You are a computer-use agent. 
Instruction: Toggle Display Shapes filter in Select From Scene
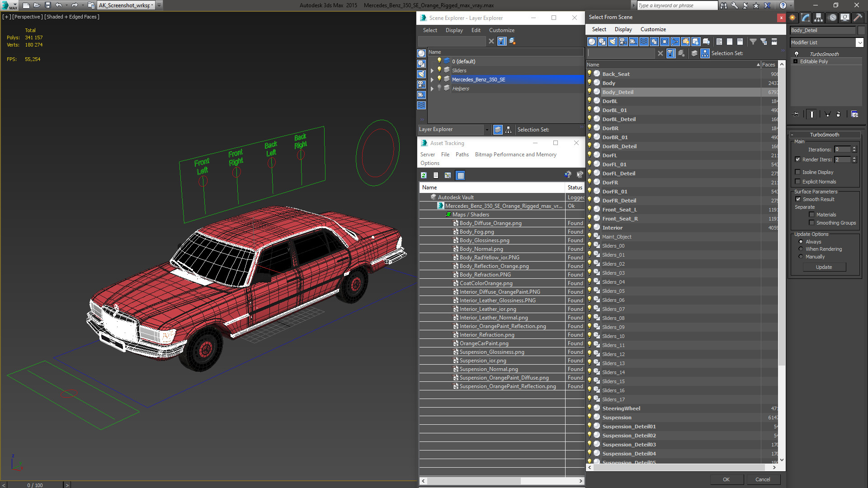(602, 42)
